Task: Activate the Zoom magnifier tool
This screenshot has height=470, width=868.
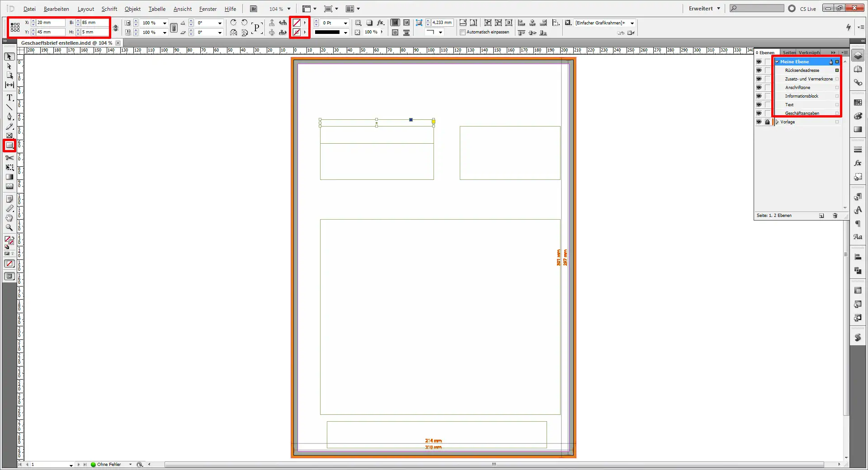Action: tap(9, 228)
